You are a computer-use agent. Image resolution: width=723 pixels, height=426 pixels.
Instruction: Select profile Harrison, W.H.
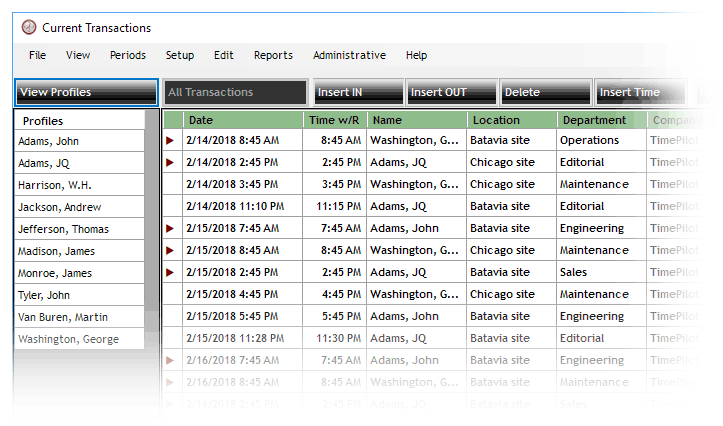[x=79, y=185]
